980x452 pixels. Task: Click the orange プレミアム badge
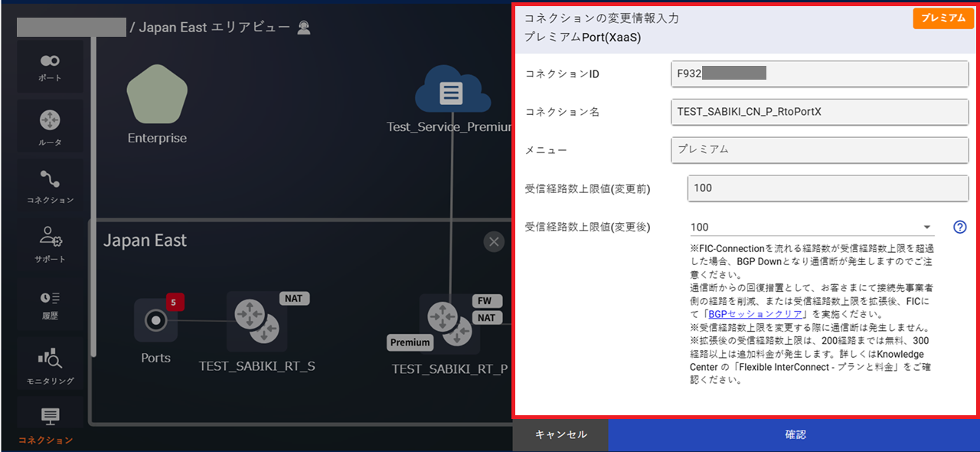click(942, 18)
